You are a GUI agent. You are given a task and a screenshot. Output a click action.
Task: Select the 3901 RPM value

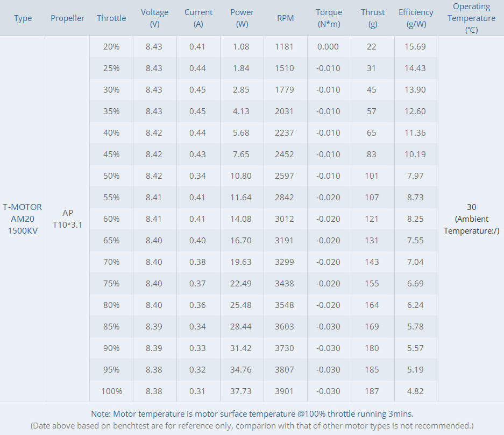click(x=285, y=391)
